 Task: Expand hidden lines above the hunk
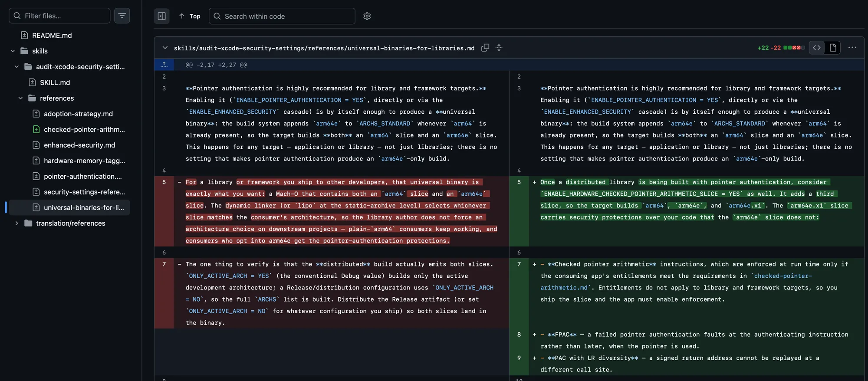pyautogui.click(x=164, y=65)
